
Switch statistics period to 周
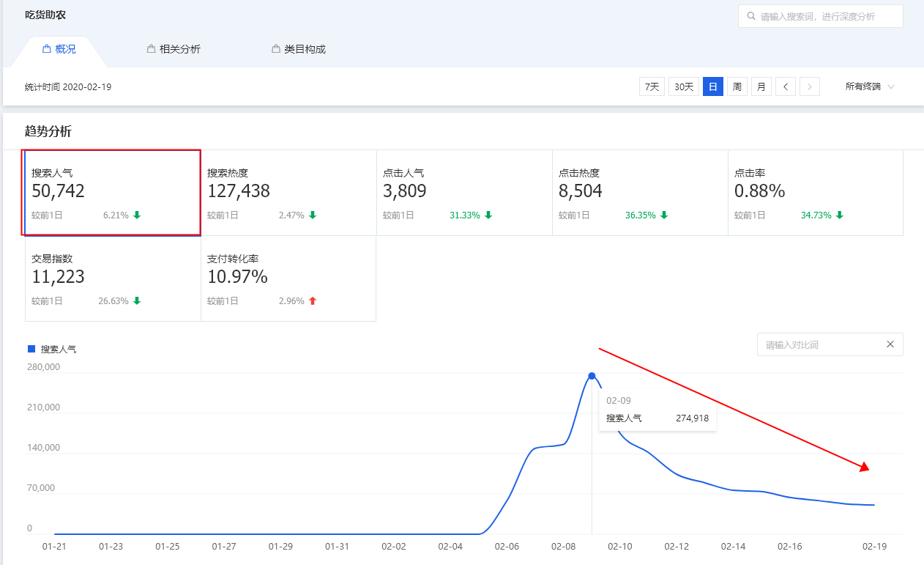737,86
